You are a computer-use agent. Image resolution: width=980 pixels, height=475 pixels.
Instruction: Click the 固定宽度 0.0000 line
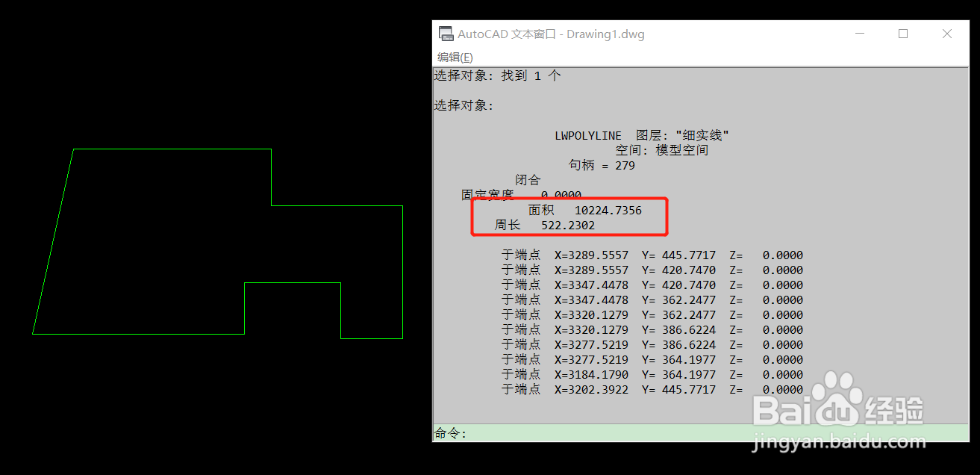coord(521,195)
